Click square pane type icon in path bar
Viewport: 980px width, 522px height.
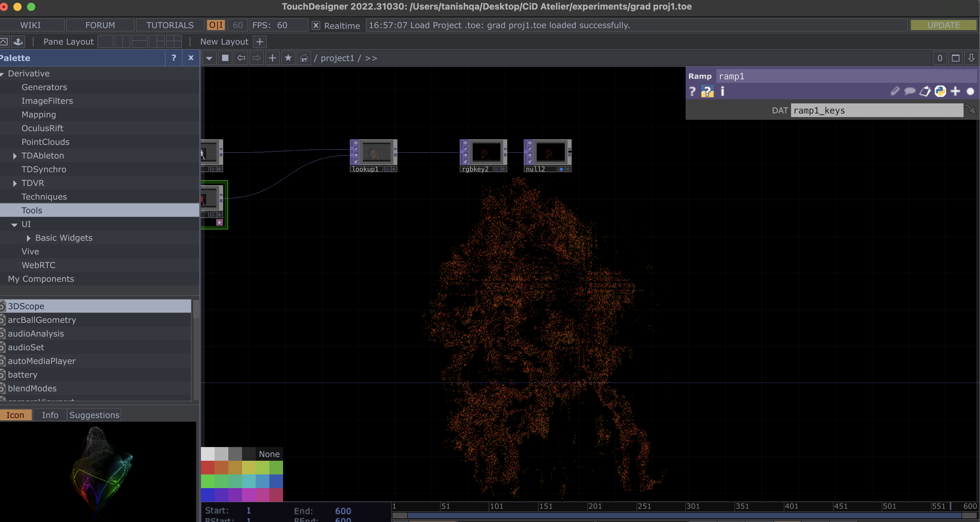[225, 58]
